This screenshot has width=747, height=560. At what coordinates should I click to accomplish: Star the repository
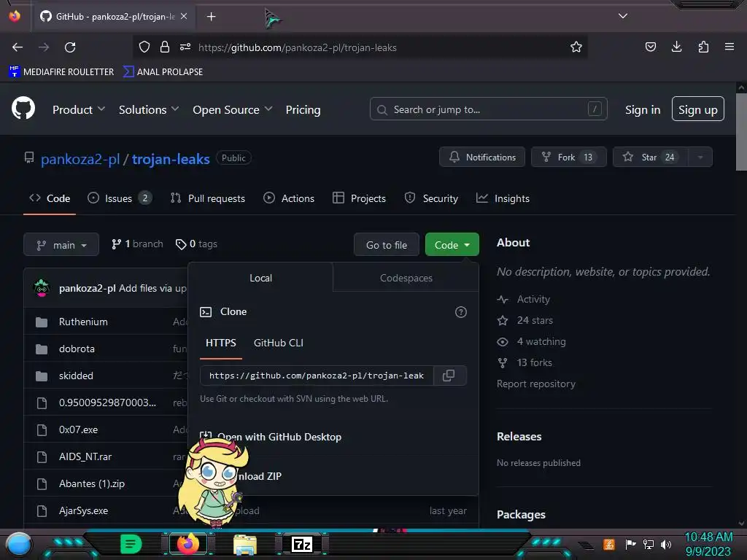click(650, 157)
